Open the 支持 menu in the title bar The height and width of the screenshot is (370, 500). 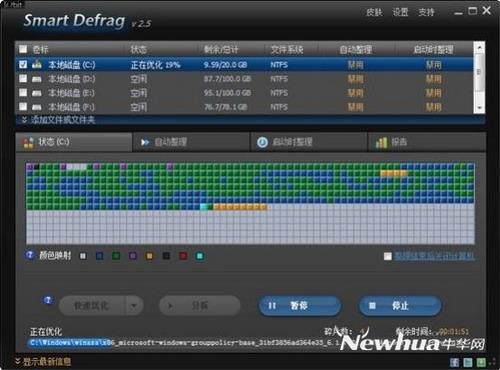pyautogui.click(x=426, y=12)
